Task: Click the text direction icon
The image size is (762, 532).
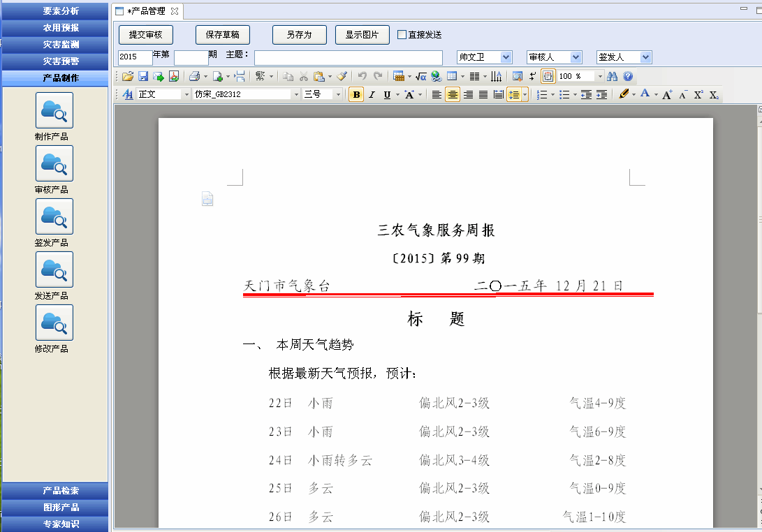Action: [496, 76]
